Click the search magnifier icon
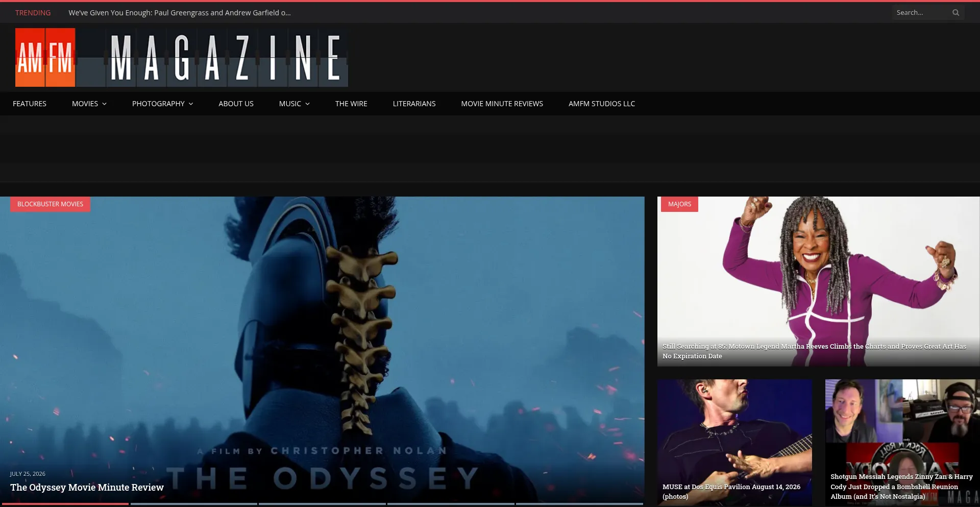Screen dimensions: 980x507 tap(955, 13)
